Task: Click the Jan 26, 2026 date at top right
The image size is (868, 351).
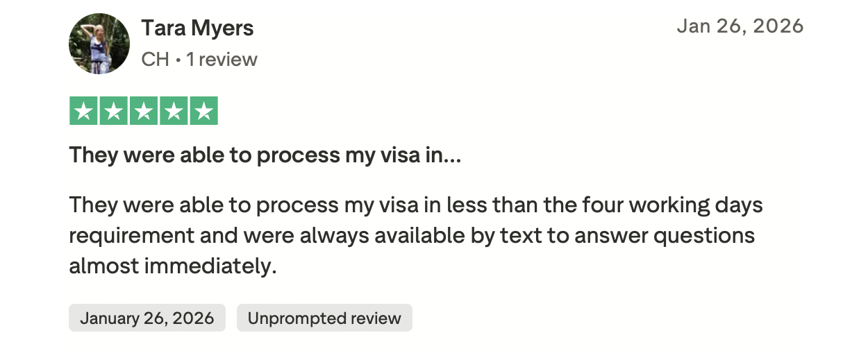Action: [x=740, y=26]
